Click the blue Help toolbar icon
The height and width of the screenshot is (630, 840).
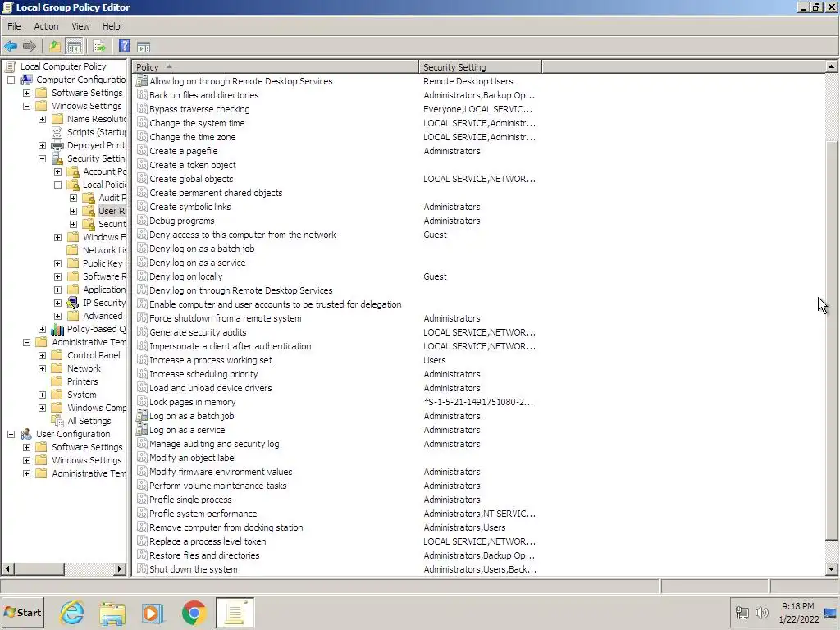click(125, 47)
